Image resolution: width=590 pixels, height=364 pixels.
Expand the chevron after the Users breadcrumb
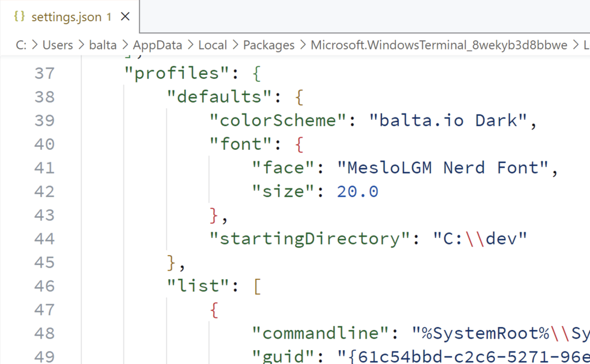click(x=81, y=45)
